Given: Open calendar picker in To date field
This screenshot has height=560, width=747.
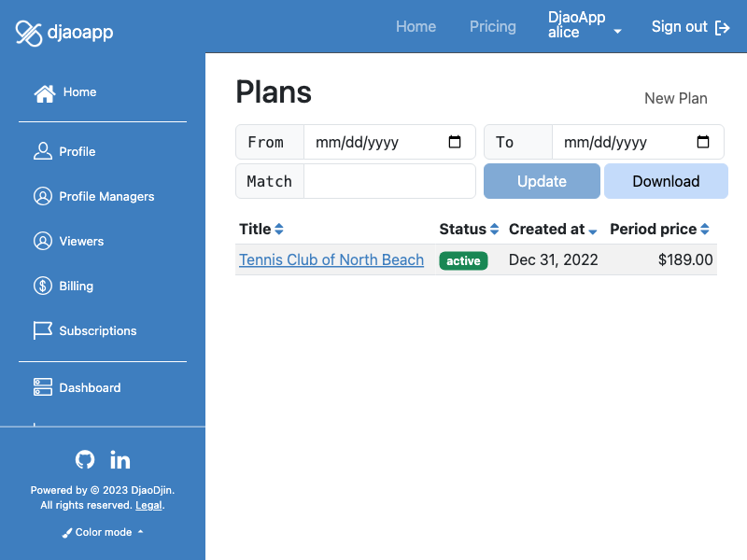Looking at the screenshot, I should (x=703, y=142).
